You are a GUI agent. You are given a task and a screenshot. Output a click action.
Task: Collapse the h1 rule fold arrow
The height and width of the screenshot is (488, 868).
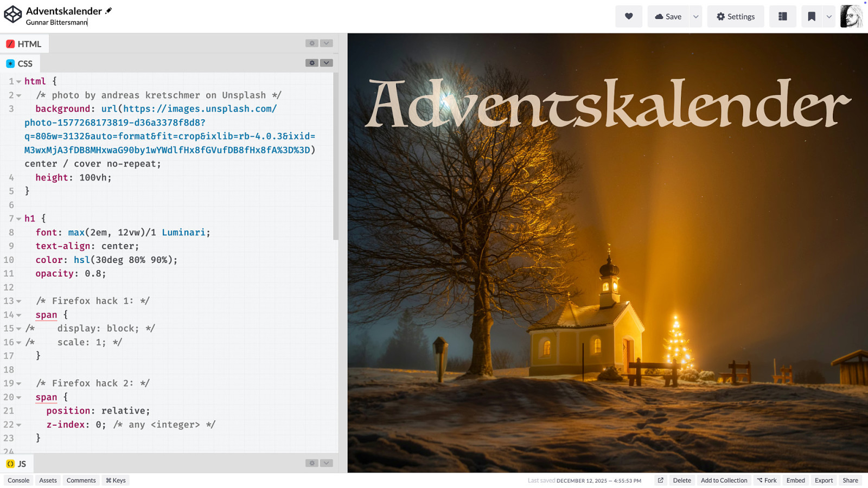point(19,219)
